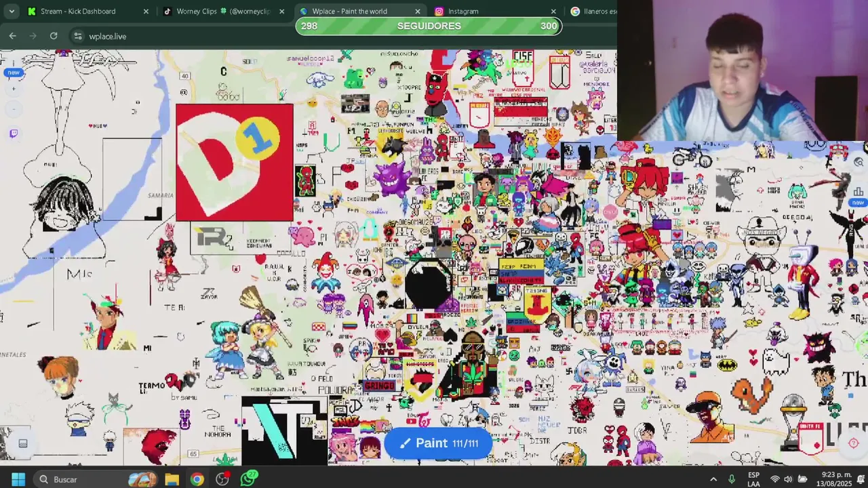
Task: Open the ESP LAA language switcher
Action: click(x=753, y=479)
